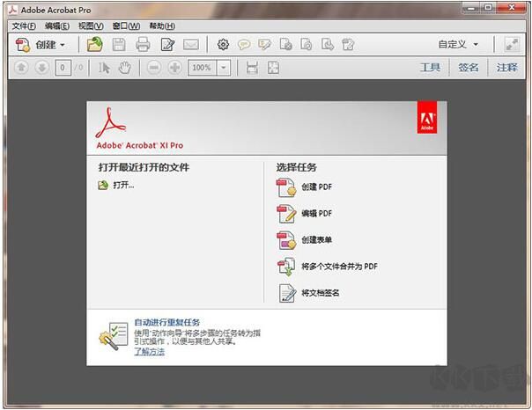Screen dimensions: 532x410
Task: Click the 创建 PDF task
Action: click(x=304, y=187)
